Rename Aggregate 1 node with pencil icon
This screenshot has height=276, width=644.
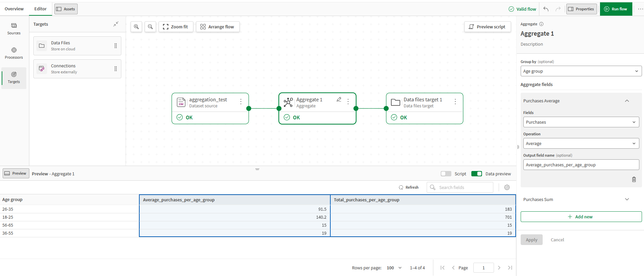(339, 99)
